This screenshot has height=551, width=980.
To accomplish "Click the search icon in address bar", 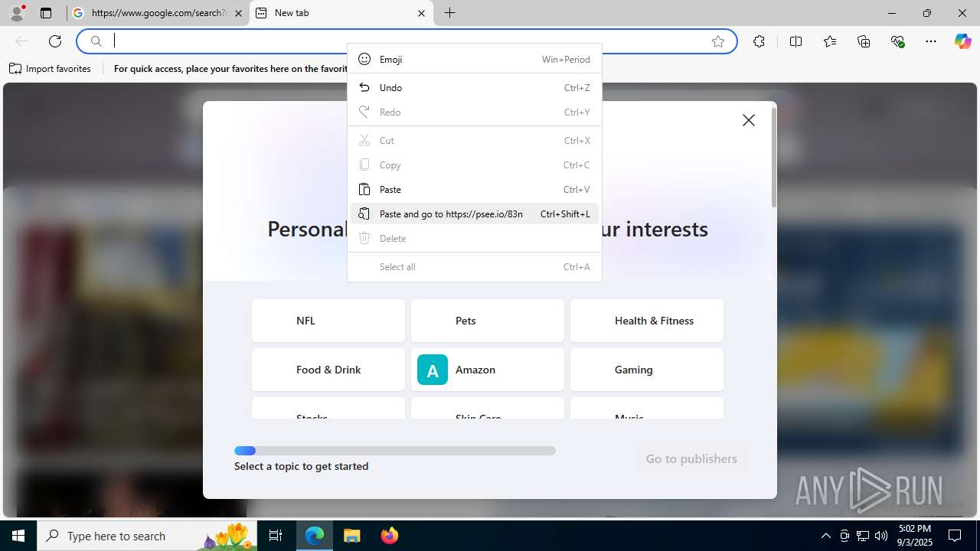I will pyautogui.click(x=96, y=41).
